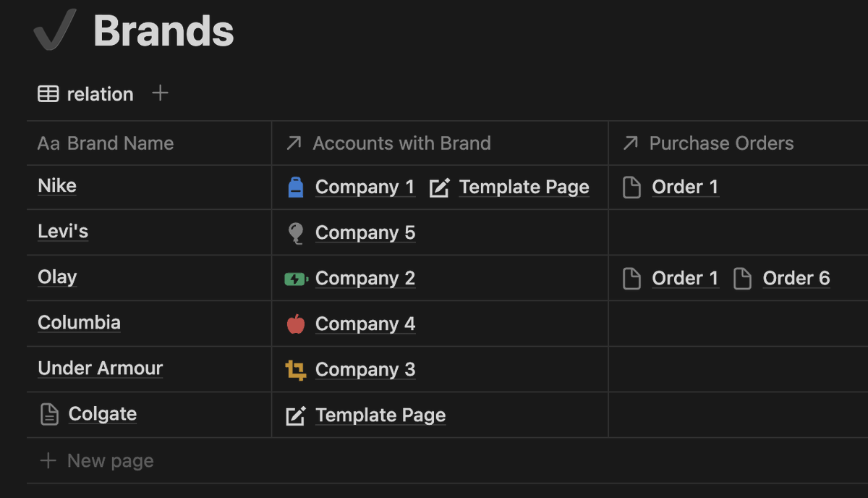868x498 pixels.
Task: Click the table icon next to relation
Action: coord(48,93)
